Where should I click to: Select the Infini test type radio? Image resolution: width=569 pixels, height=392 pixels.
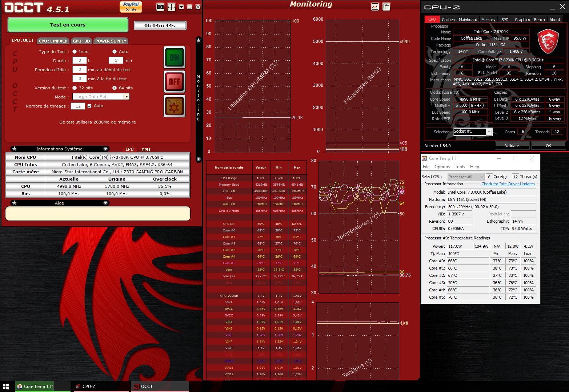[x=75, y=52]
